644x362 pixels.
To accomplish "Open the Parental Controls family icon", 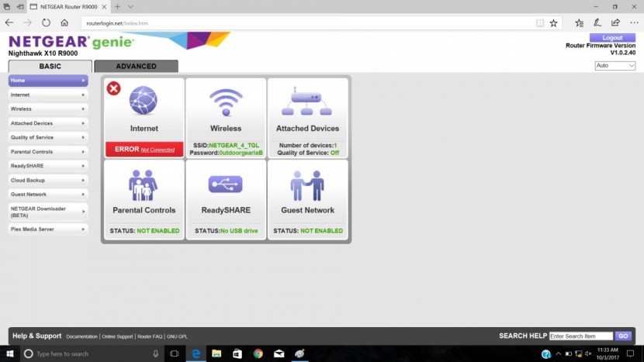I will pos(143,185).
